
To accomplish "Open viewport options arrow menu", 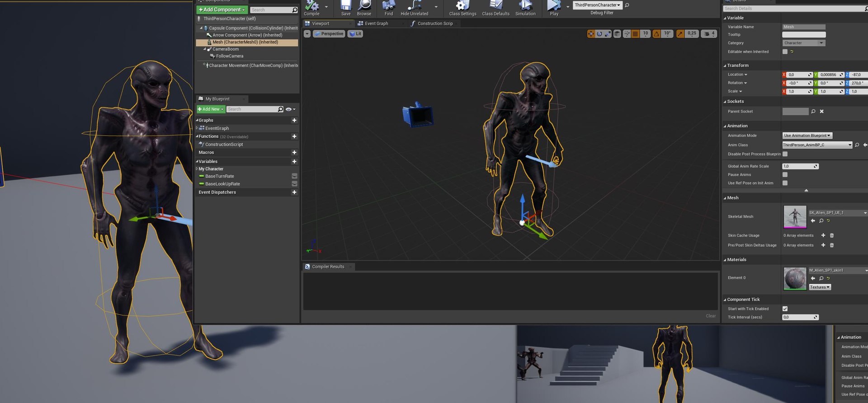I will [307, 34].
